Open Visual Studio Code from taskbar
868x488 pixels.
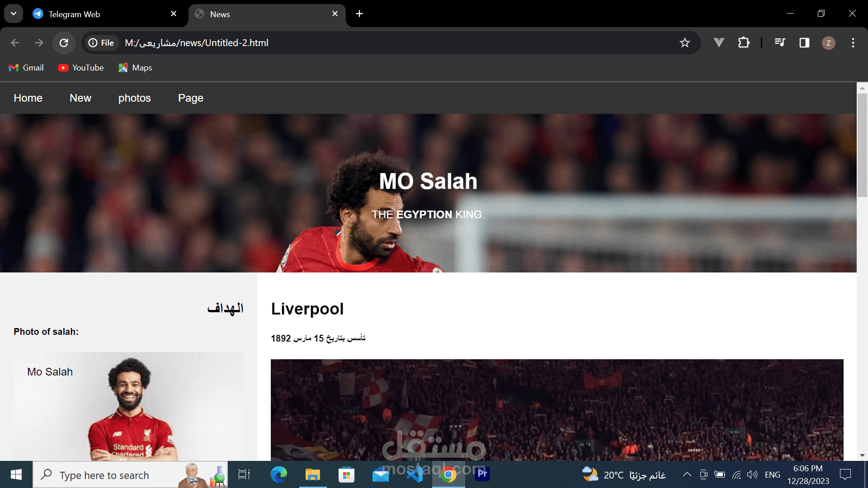coord(415,474)
